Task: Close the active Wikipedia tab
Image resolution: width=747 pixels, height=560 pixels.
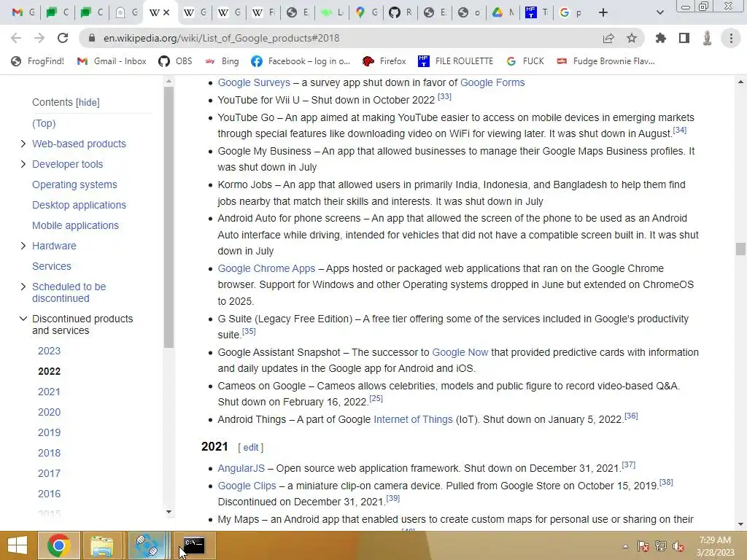Action: pos(166,12)
